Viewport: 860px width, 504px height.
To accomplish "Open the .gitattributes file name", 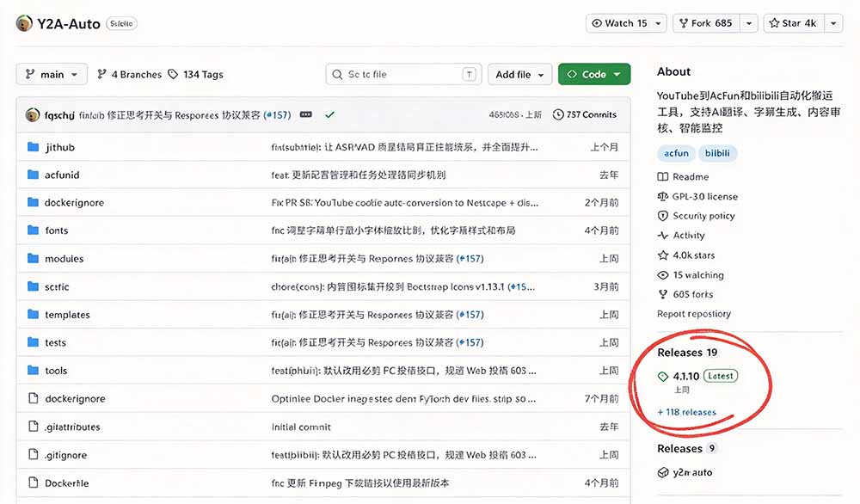I will (72, 427).
